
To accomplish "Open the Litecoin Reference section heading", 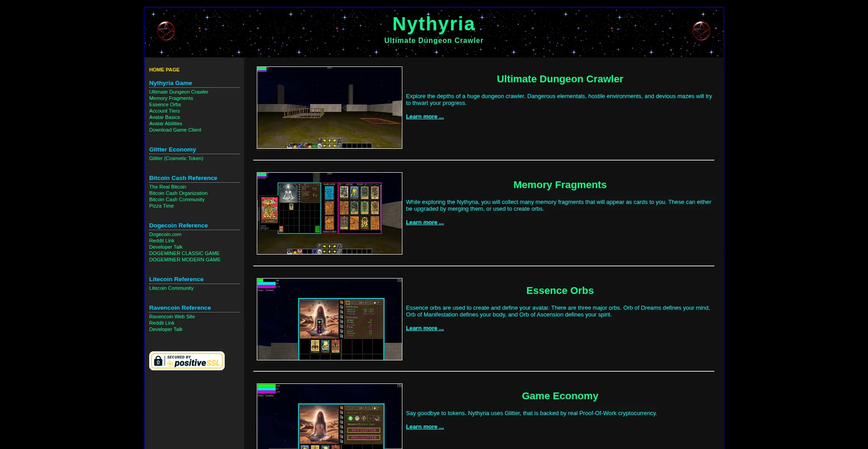I will [x=176, y=279].
